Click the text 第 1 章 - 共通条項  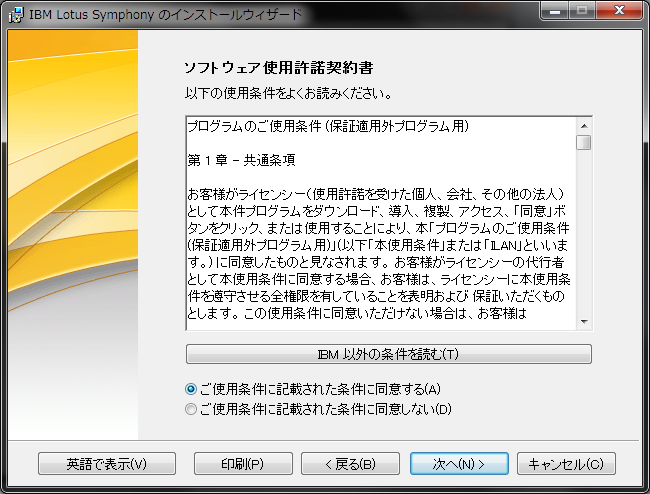coord(241,160)
